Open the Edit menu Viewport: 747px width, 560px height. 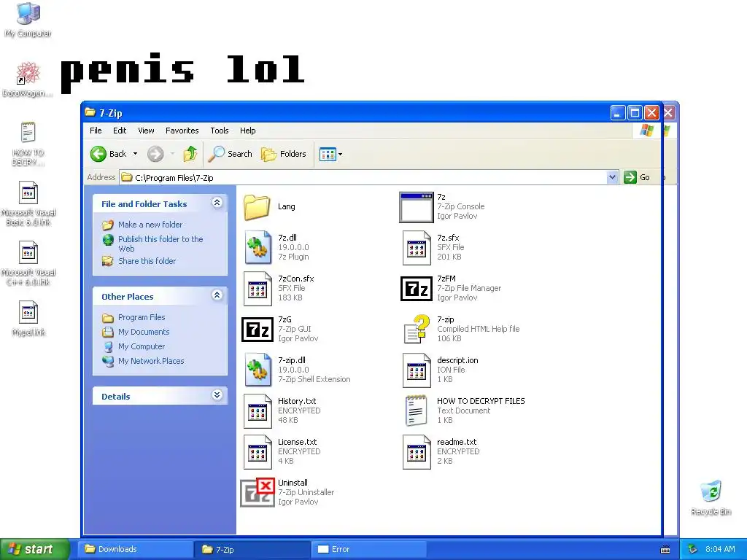tap(120, 131)
